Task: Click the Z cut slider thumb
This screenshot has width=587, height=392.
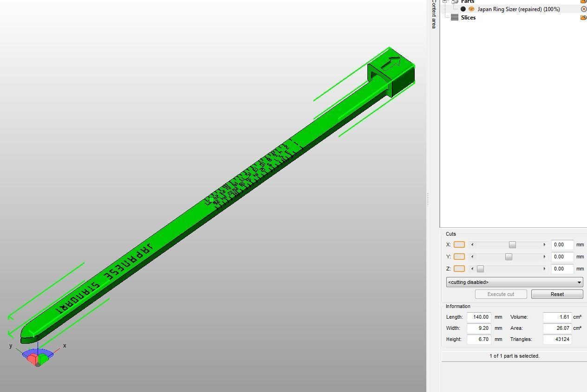Action: coord(480,269)
